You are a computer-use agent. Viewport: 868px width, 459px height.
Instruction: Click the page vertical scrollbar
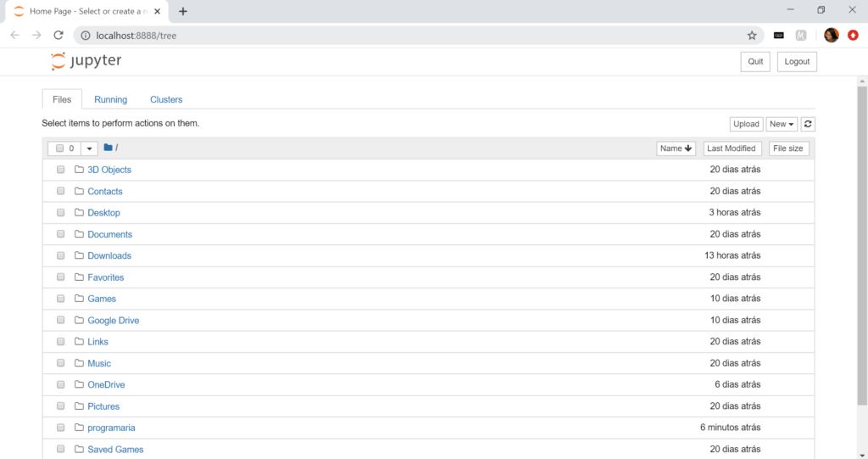coord(862,255)
